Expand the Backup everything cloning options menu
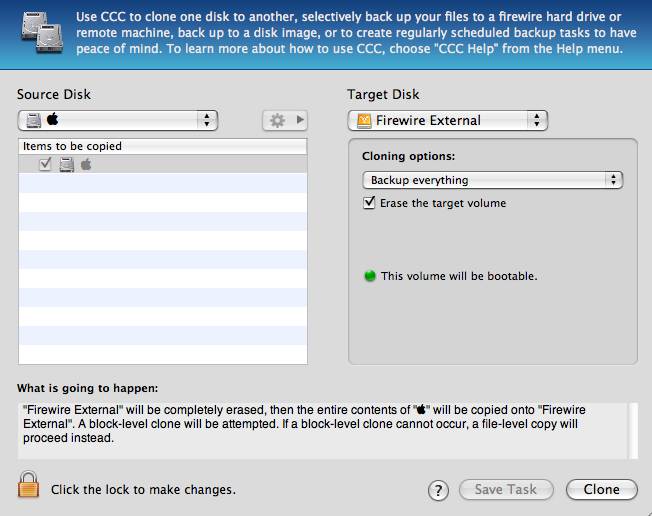 492,180
